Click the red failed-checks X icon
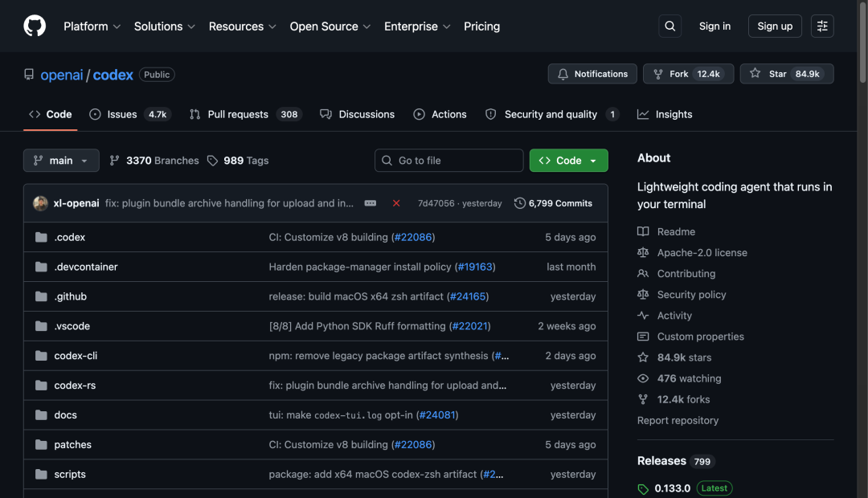This screenshot has width=868, height=498. click(x=396, y=203)
